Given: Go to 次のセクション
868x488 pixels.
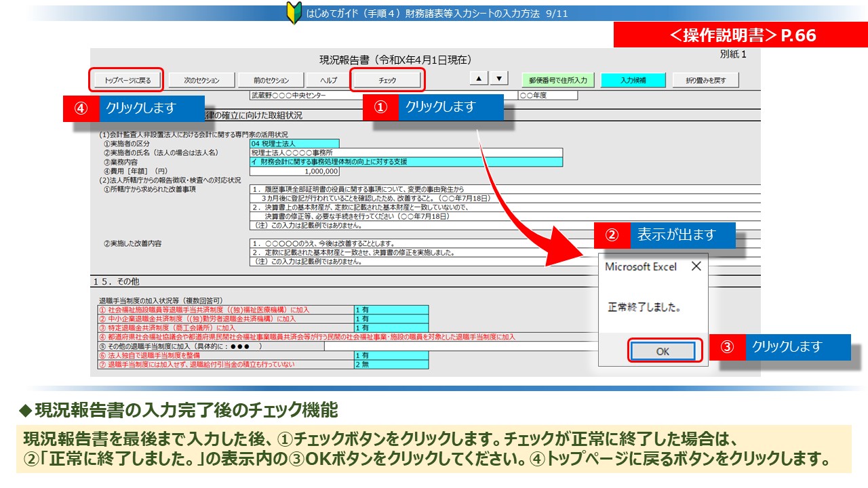Looking at the screenshot, I should coord(202,80).
